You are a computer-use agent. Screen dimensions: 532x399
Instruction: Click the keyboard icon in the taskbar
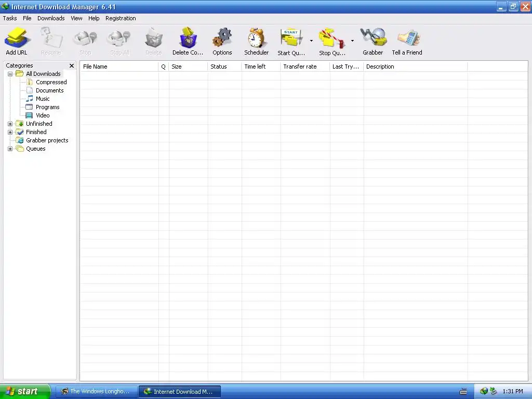click(x=463, y=392)
